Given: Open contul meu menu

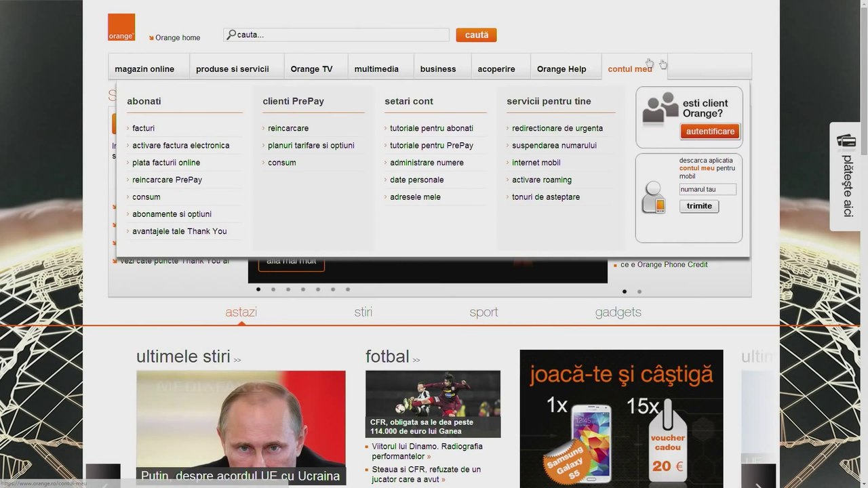Looking at the screenshot, I should click(x=630, y=68).
